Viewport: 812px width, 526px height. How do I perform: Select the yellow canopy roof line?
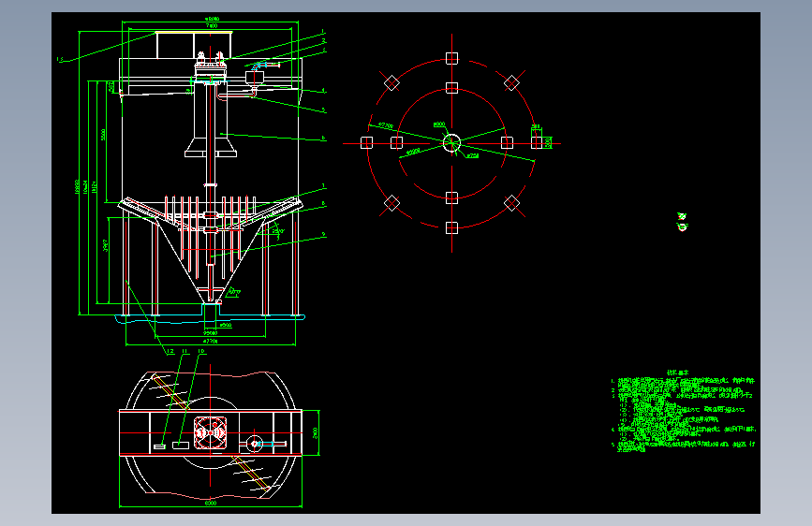(x=194, y=33)
